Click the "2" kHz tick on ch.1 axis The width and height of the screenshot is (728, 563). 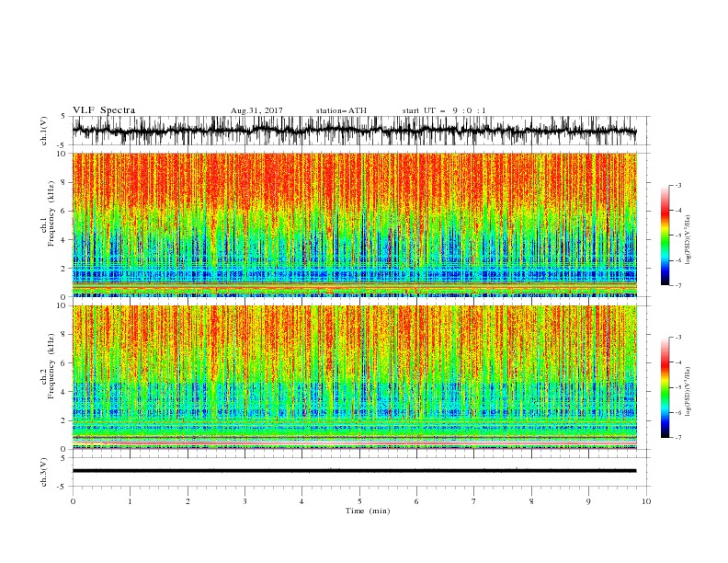click(x=63, y=268)
